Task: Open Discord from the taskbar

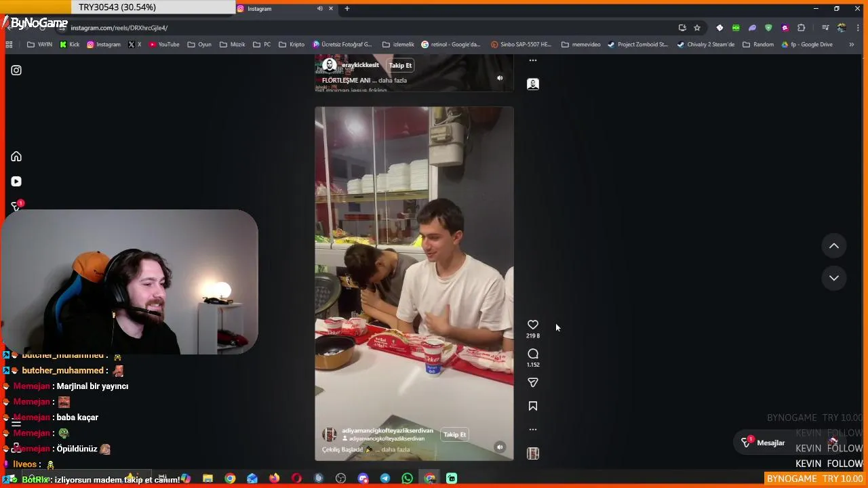Action: [x=363, y=479]
